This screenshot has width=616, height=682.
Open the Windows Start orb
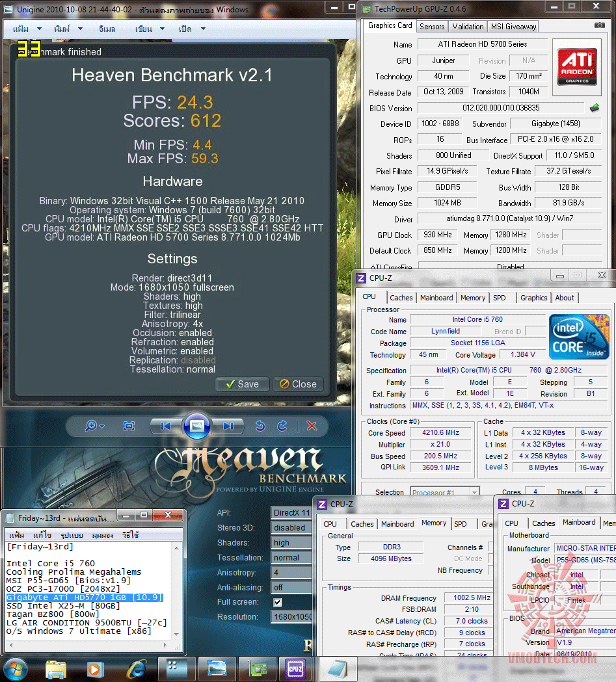click(x=15, y=669)
